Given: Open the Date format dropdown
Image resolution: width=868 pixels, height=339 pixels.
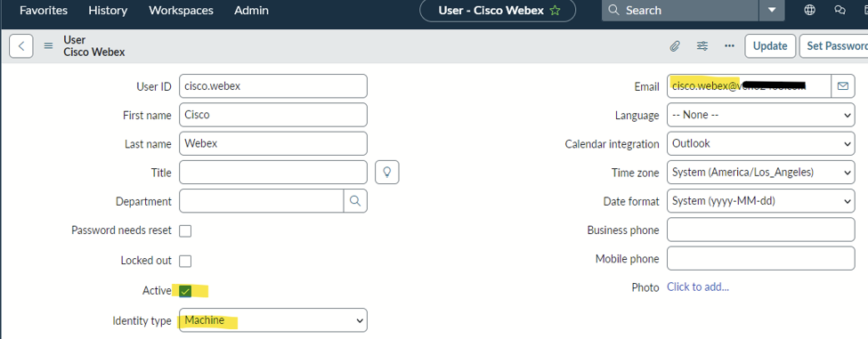Looking at the screenshot, I should pyautogui.click(x=760, y=201).
